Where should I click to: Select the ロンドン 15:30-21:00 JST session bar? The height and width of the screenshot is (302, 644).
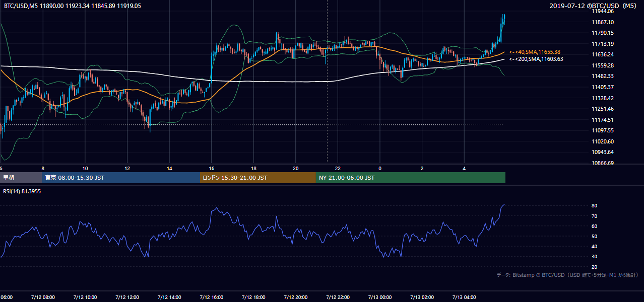point(258,178)
